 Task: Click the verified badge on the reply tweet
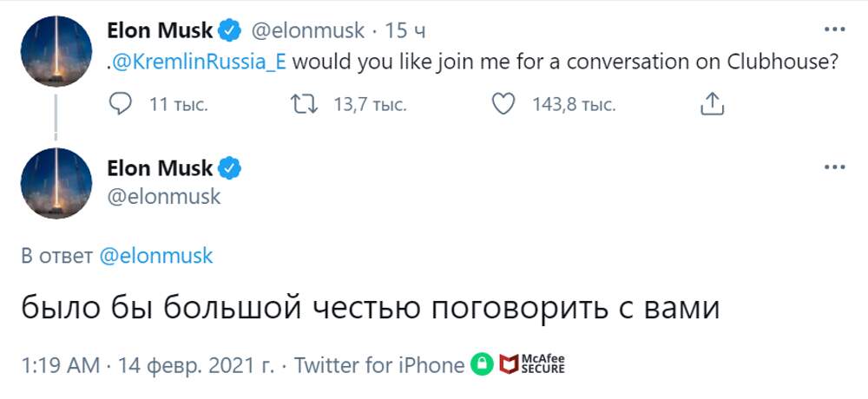(229, 167)
